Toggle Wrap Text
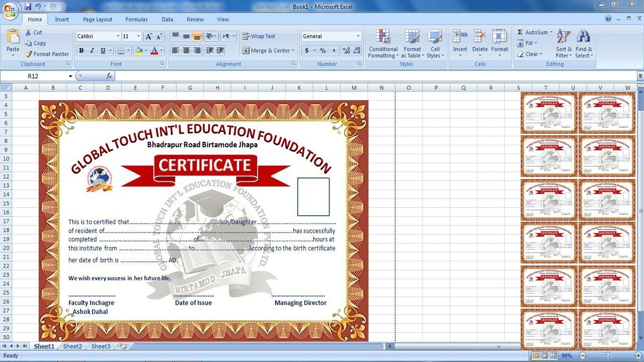The image size is (644, 362). pos(259,36)
